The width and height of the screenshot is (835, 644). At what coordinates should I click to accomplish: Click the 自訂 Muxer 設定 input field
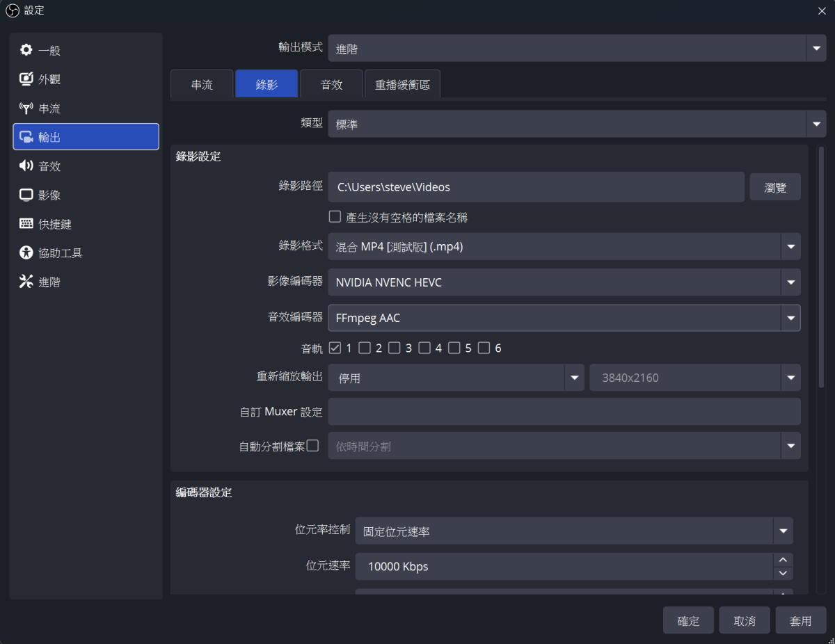[x=564, y=412]
